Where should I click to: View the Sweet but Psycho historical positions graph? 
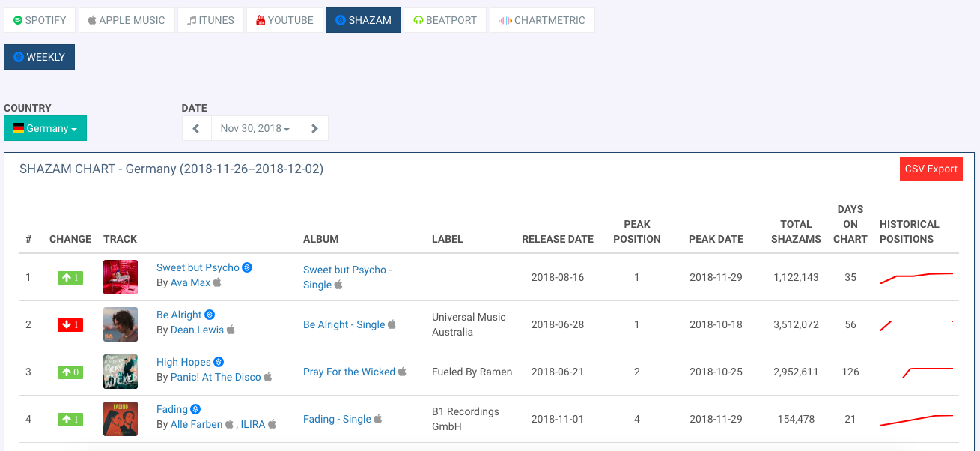click(916, 278)
